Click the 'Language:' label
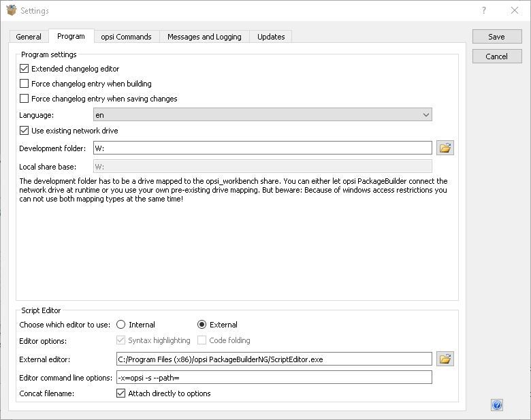 click(36, 115)
